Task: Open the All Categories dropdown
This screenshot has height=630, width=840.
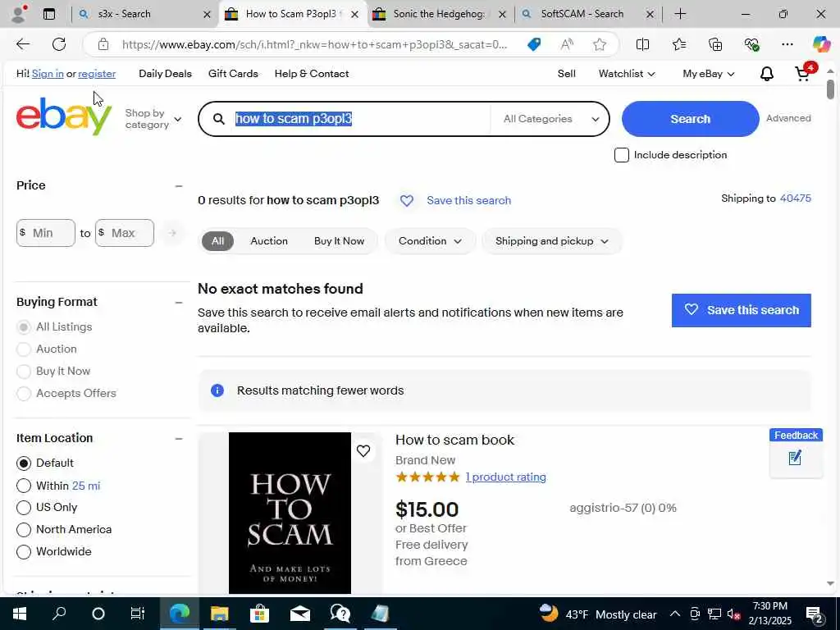Action: coord(550,119)
